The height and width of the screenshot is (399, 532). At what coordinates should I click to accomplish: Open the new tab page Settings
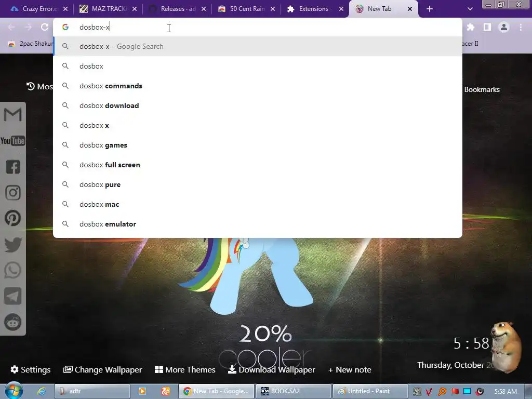31,369
